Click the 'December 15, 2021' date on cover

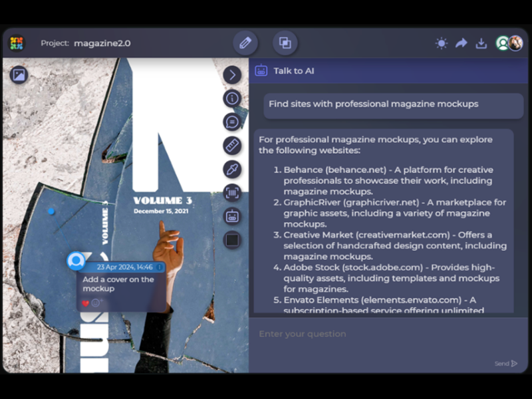pyautogui.click(x=161, y=211)
